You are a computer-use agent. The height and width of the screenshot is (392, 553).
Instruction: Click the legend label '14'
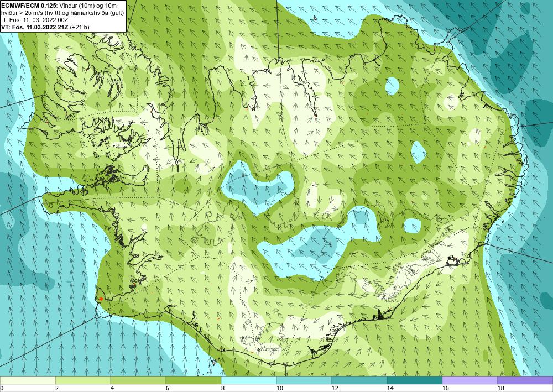coord(390,389)
